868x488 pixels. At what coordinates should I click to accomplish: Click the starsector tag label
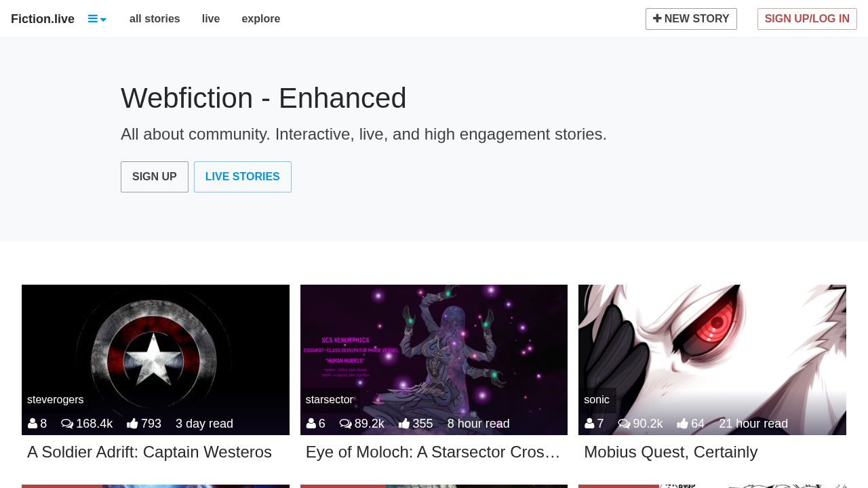coord(330,400)
